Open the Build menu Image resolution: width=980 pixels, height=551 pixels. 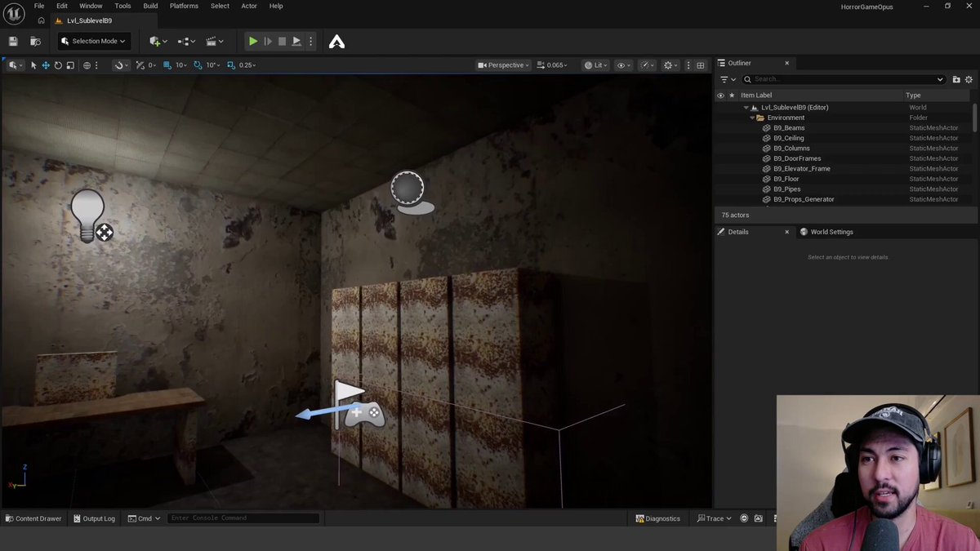click(150, 6)
